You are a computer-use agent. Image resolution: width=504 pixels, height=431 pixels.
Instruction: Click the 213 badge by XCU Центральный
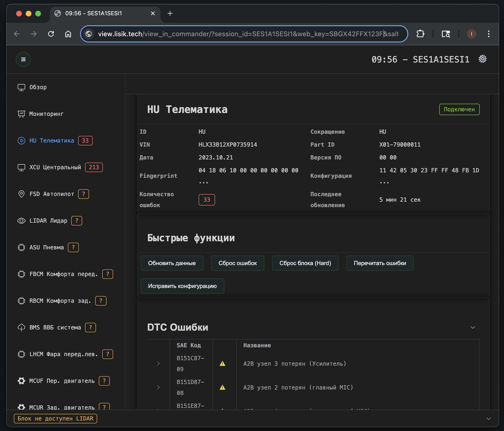pyautogui.click(x=94, y=168)
